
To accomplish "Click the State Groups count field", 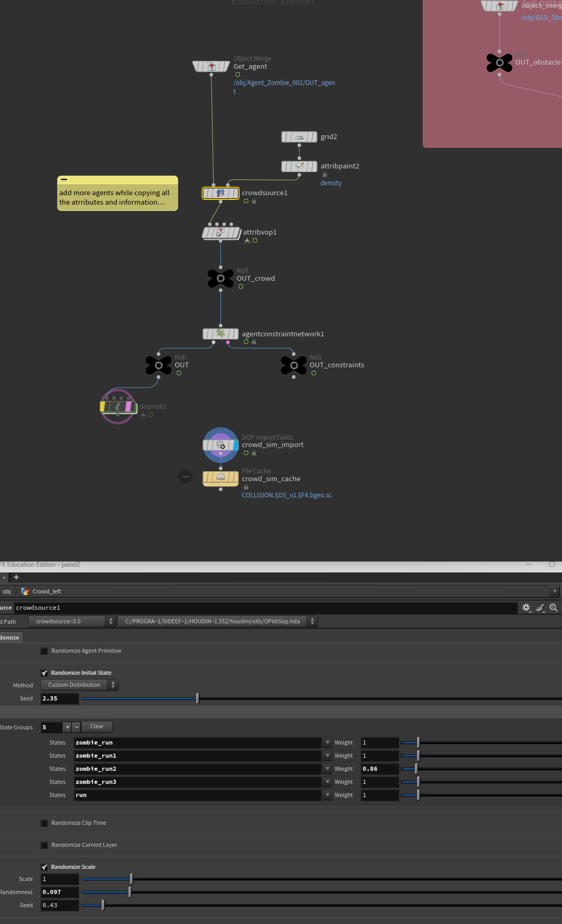I will (51, 727).
